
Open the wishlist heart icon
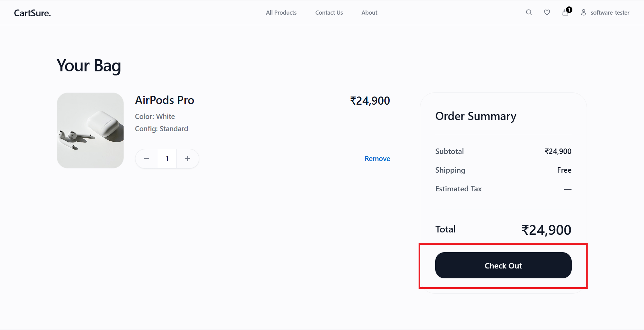pos(547,13)
